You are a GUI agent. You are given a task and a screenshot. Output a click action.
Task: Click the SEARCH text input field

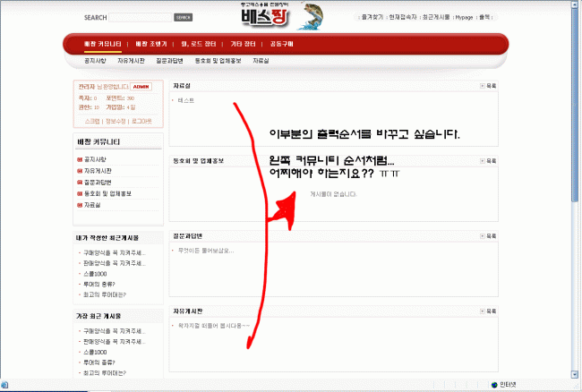coord(141,17)
